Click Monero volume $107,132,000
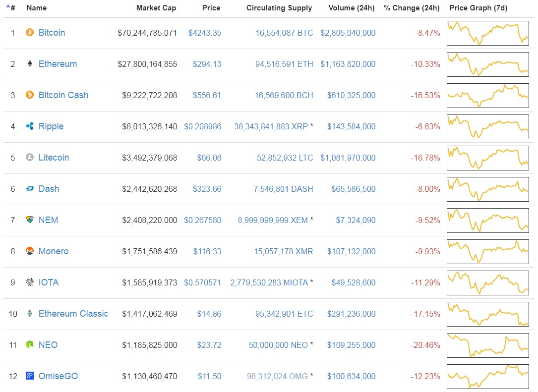 coord(352,251)
